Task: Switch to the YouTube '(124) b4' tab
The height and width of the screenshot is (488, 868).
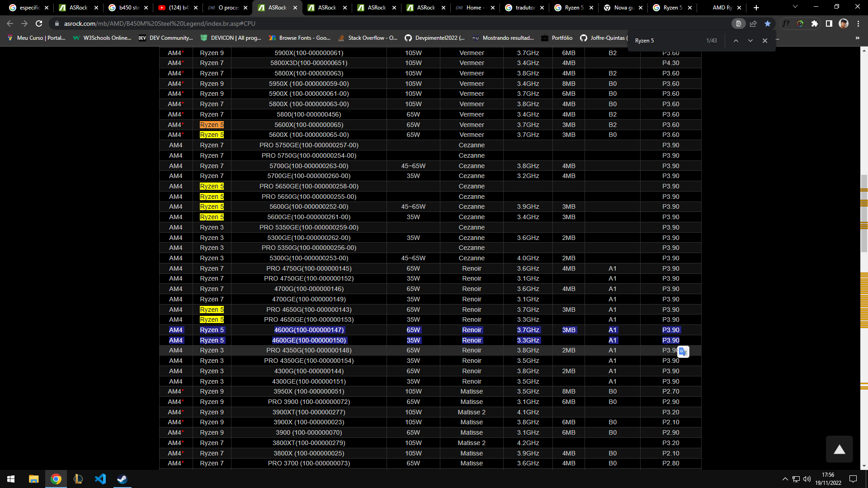Action: tap(178, 8)
